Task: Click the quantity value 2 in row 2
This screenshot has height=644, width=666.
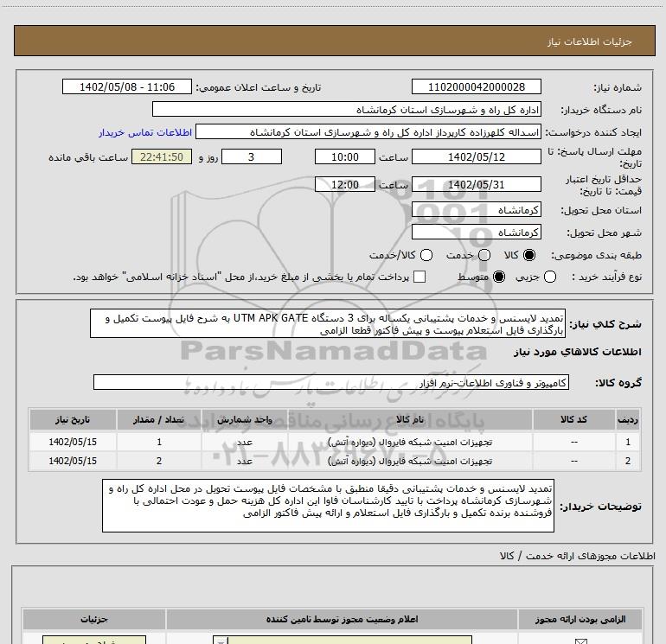Action: (159, 461)
